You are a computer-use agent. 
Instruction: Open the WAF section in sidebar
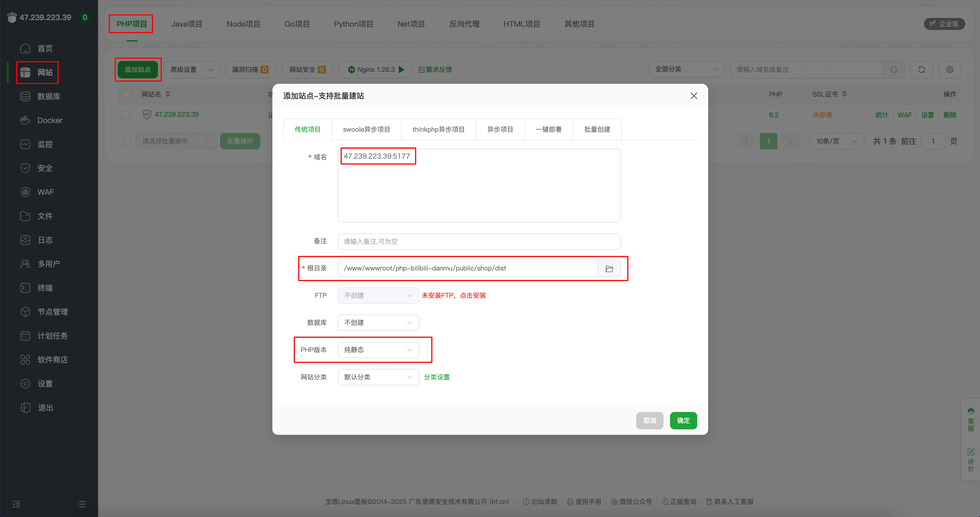45,192
